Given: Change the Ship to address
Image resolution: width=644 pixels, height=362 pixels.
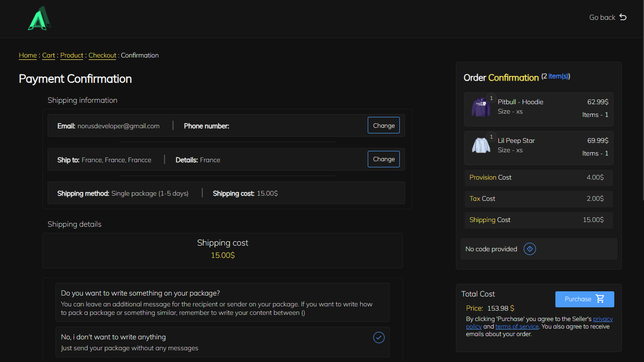Looking at the screenshot, I should pos(383,159).
